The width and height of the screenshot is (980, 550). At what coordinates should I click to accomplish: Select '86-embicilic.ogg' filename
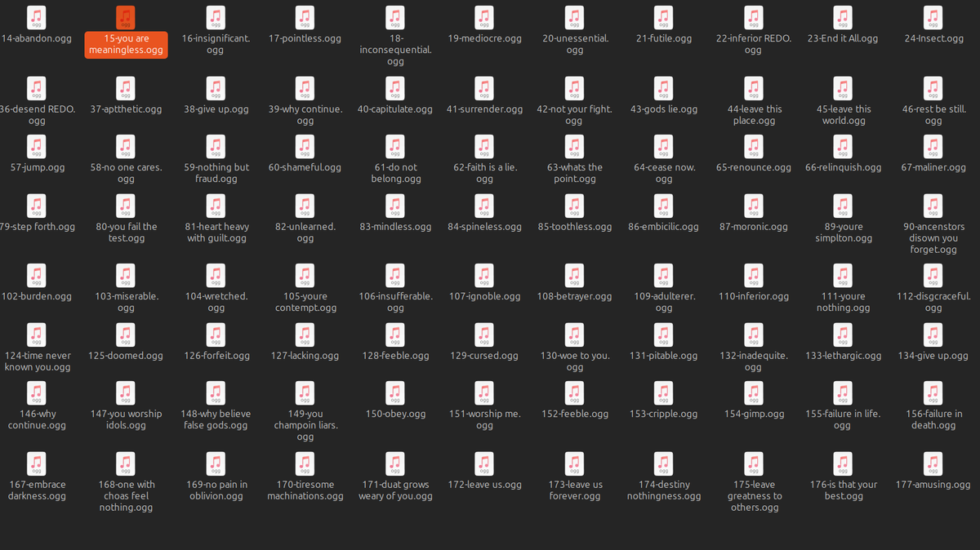click(x=664, y=227)
